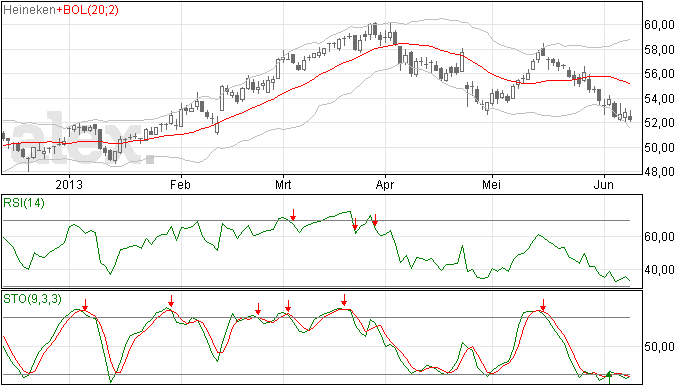Select the RSI(14) panel label
Screen dimensions: 690x387
pos(24,203)
